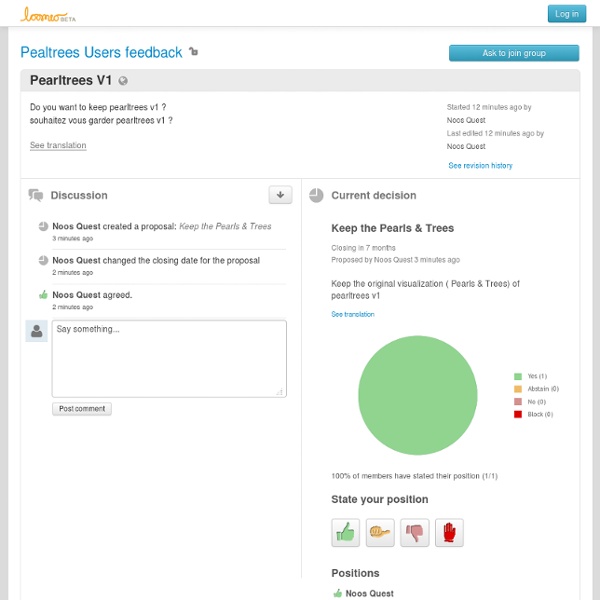Click the lock icon beside group title
Image resolution: width=600 pixels, height=600 pixels.
pyautogui.click(x=194, y=51)
